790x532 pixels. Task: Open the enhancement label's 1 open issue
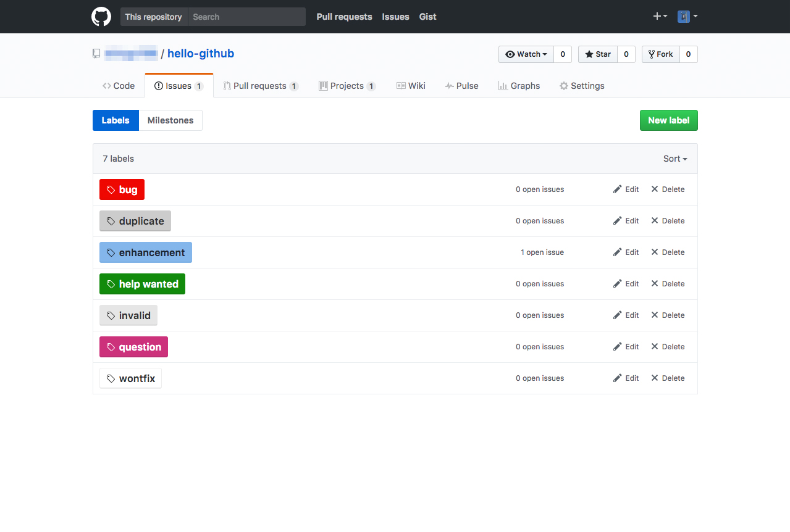pos(542,252)
